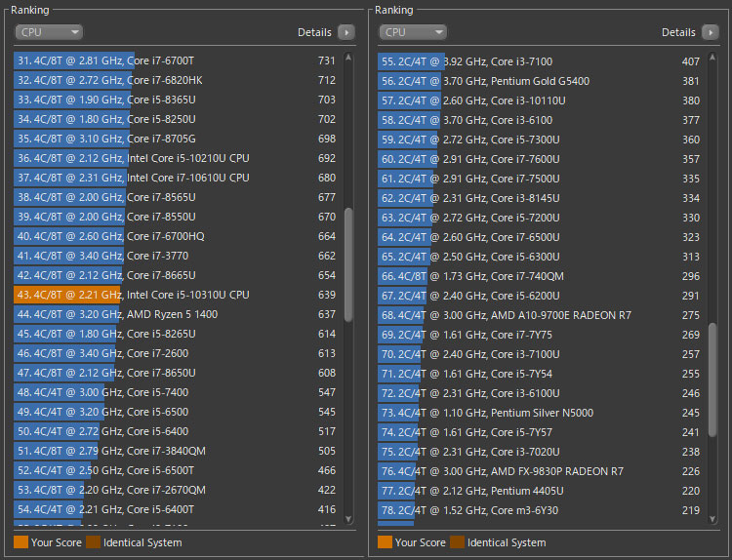
Task: Click the left panel scrollbar up arrow
Action: pos(348,57)
